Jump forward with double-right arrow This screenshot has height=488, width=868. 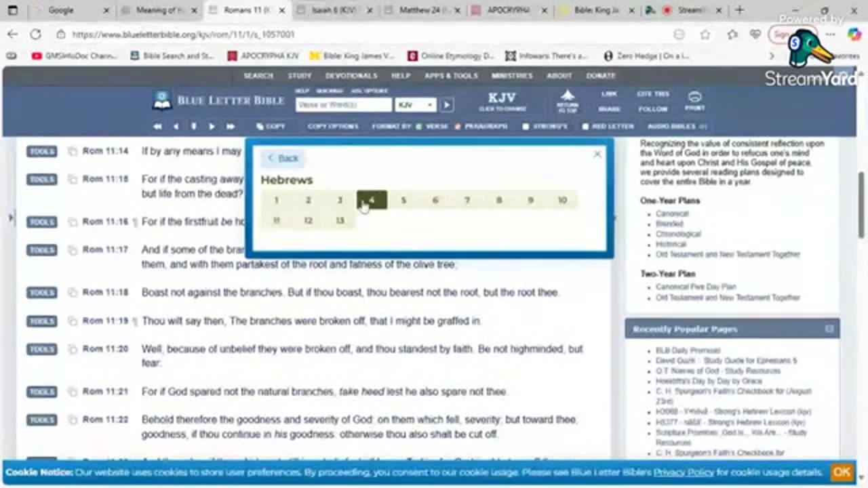coord(230,127)
